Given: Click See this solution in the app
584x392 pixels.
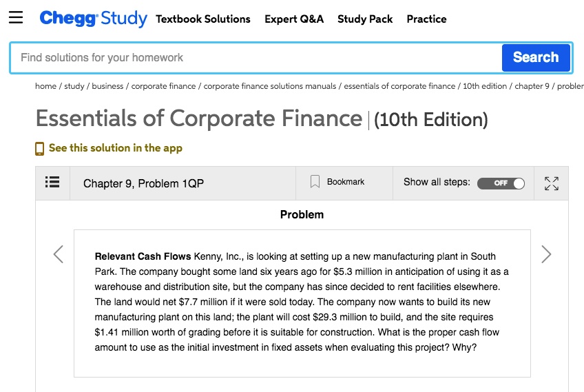Looking at the screenshot, I should (x=116, y=148).
